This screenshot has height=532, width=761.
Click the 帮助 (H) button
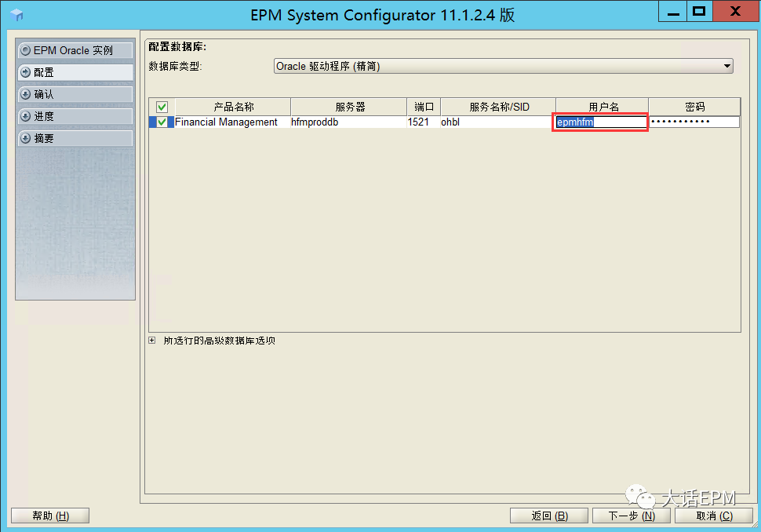(x=50, y=516)
